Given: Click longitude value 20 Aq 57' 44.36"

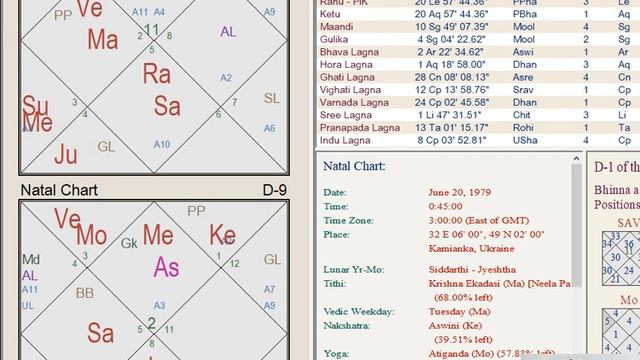Looking at the screenshot, I should (451, 14).
